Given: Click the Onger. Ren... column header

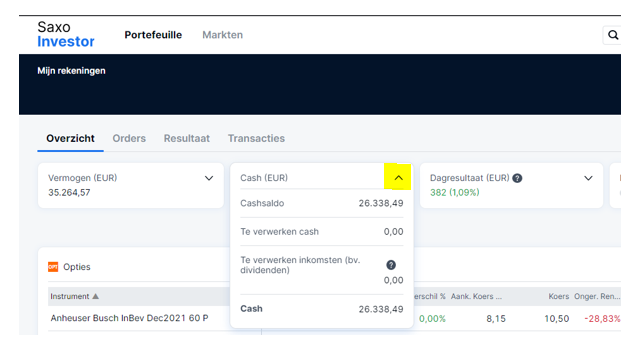Looking at the screenshot, I should click(597, 296).
